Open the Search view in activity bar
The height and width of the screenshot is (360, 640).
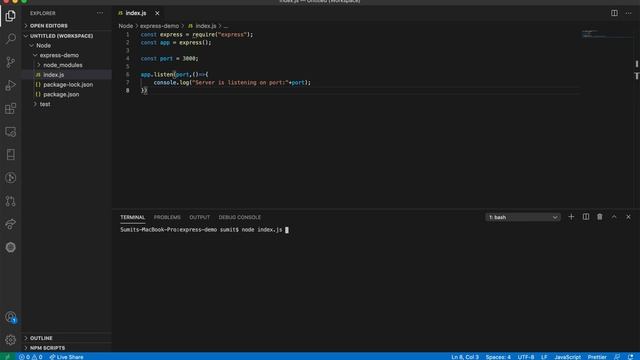[x=11, y=39]
